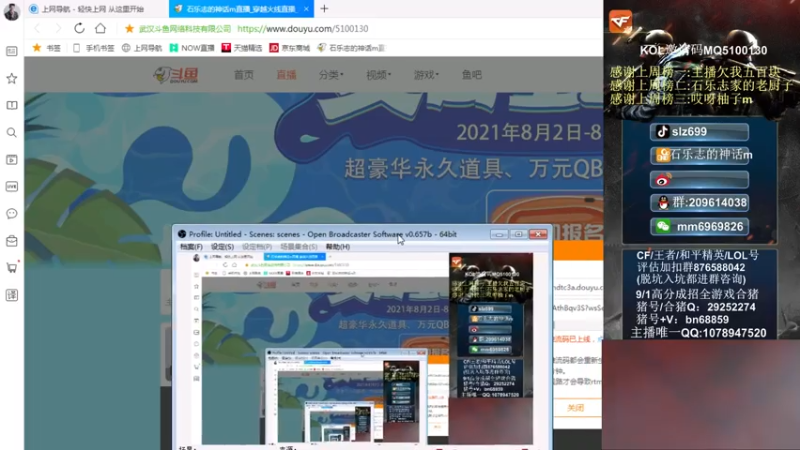Expand the 视频 dropdown in Douyu navigation
The image size is (800, 450).
(378, 75)
